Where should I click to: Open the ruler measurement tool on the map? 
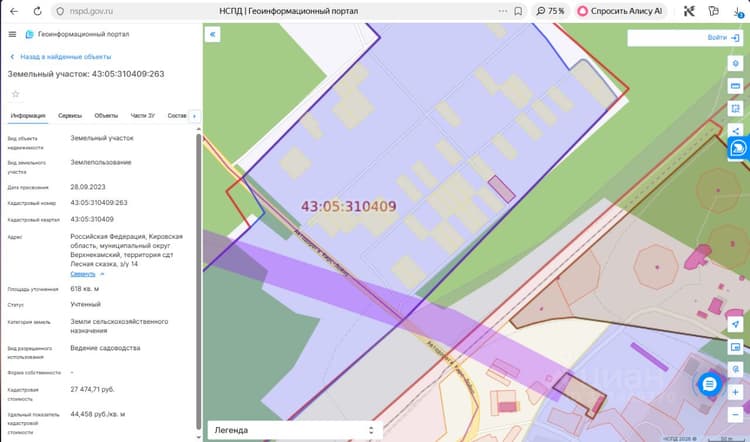(735, 86)
